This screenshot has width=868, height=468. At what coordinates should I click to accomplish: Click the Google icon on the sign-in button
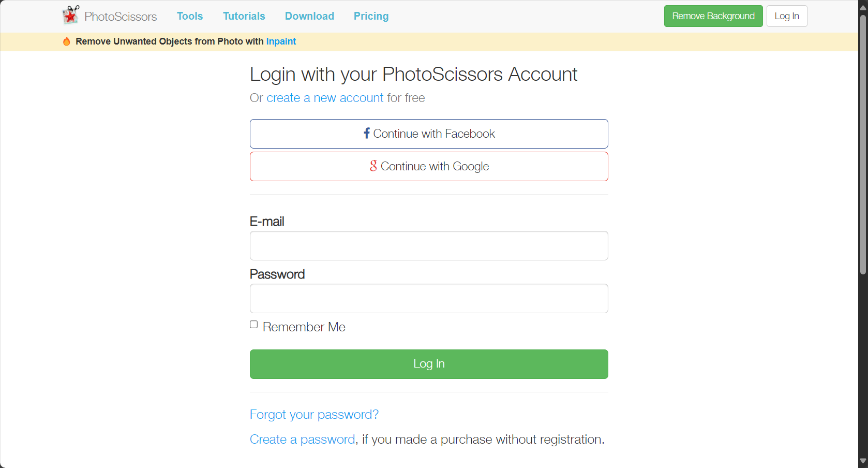(373, 166)
